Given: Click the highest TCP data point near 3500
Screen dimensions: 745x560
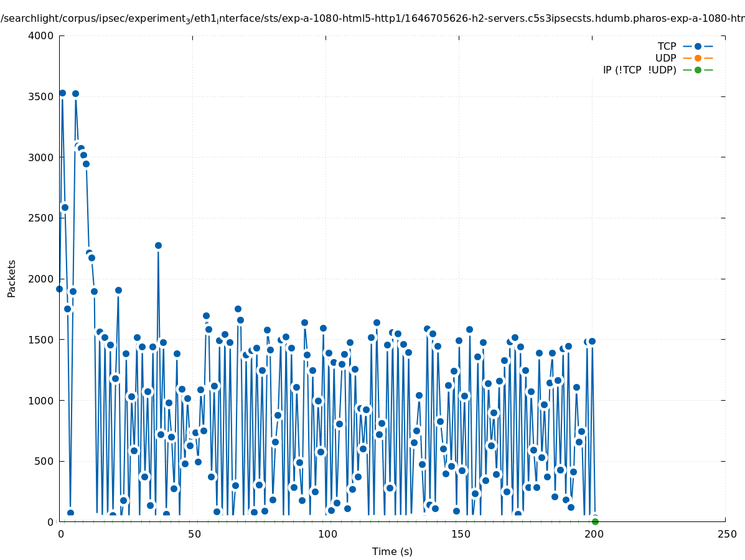Looking at the screenshot, I should [x=62, y=93].
